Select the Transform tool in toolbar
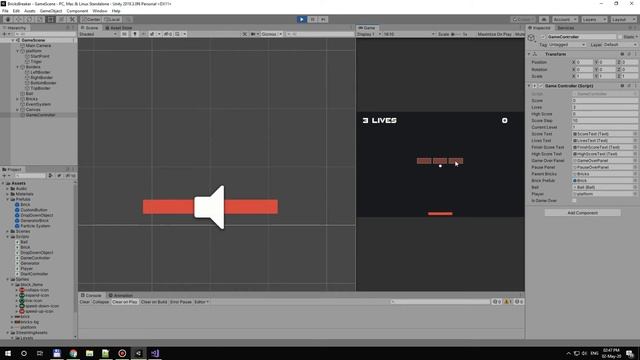Viewport: 640px width, 360px height. 61,19
